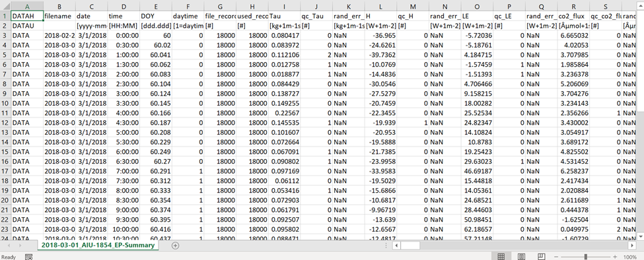Click co2_flux value 6.665032

(573, 36)
